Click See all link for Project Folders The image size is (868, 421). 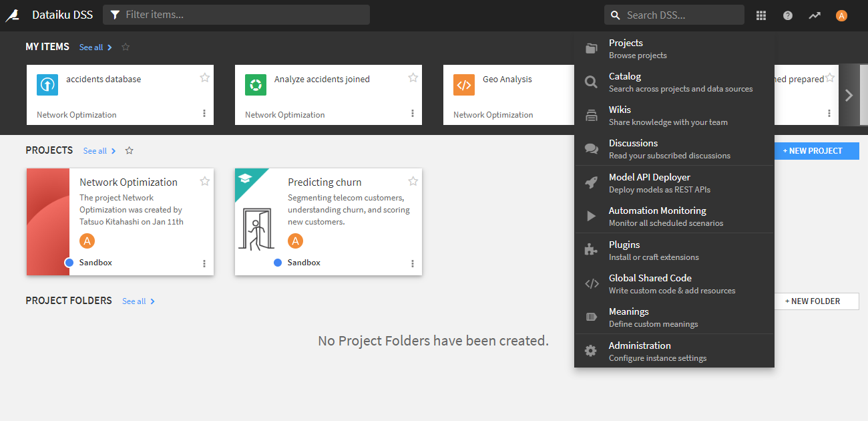click(138, 301)
